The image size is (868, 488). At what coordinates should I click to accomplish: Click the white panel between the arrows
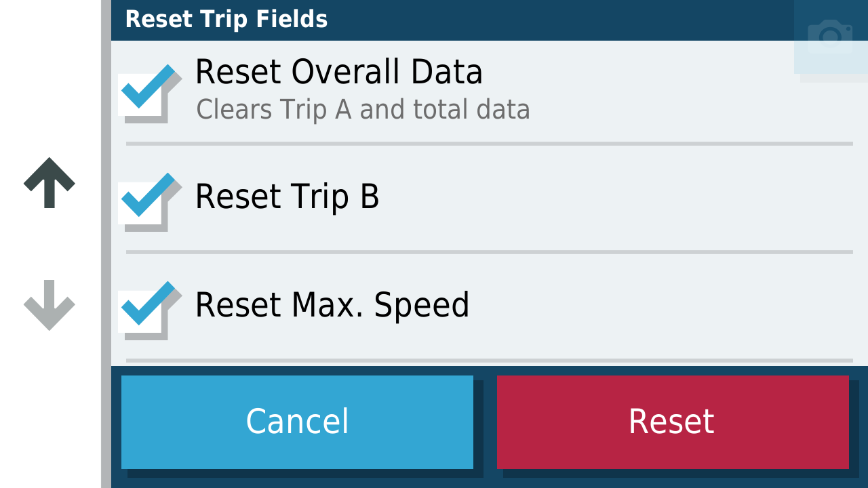click(49, 244)
